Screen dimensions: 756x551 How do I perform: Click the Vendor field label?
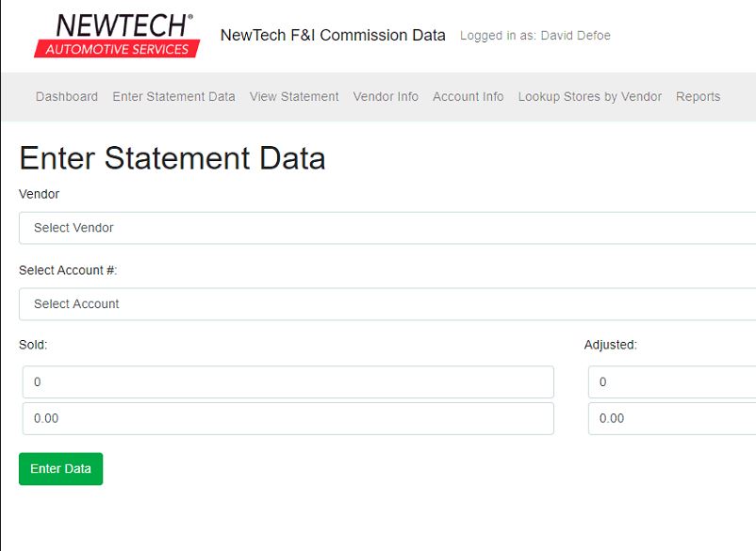pyautogui.click(x=39, y=194)
